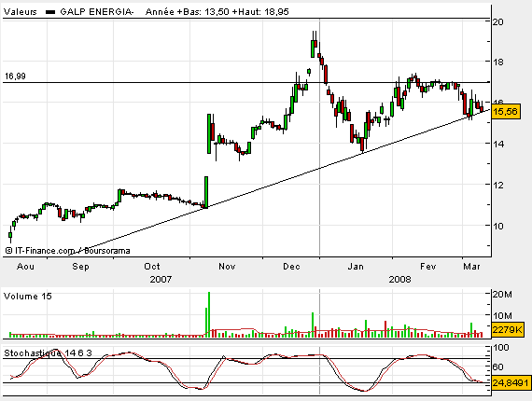The image size is (532, 401).
Task: Click the '100' stochastic axis label
Action: tap(501, 348)
